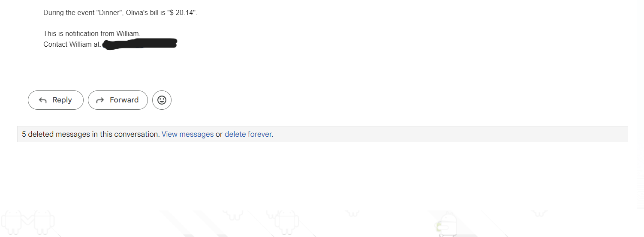Forward this bill notification message
The height and width of the screenshot is (237, 644).
coord(118,100)
